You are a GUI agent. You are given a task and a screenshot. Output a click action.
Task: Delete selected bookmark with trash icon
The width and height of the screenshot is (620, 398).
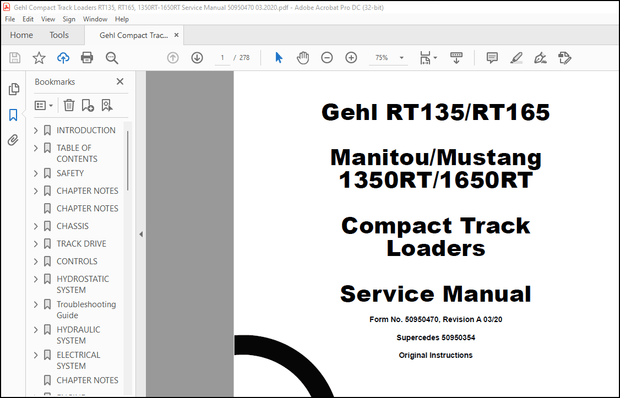69,105
